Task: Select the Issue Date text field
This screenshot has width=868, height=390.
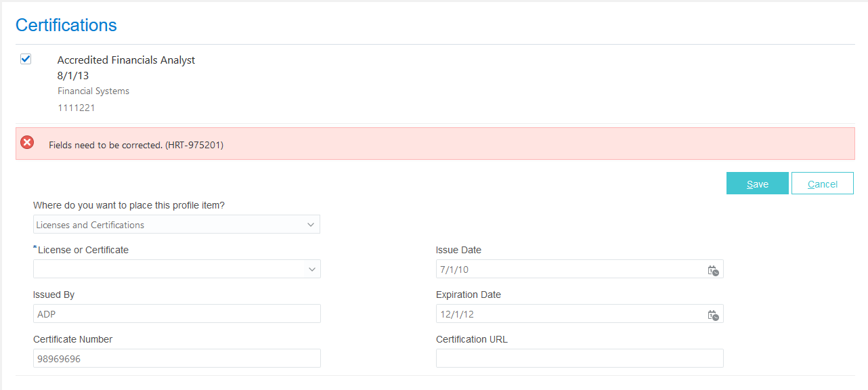Action: tap(569, 269)
